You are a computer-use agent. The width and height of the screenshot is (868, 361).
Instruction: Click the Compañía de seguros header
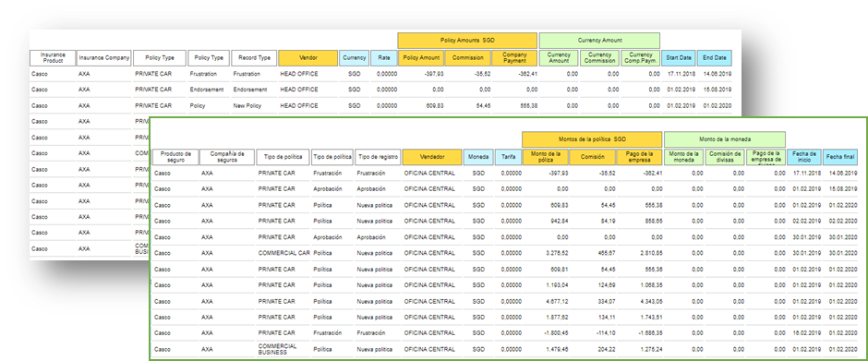tap(227, 157)
